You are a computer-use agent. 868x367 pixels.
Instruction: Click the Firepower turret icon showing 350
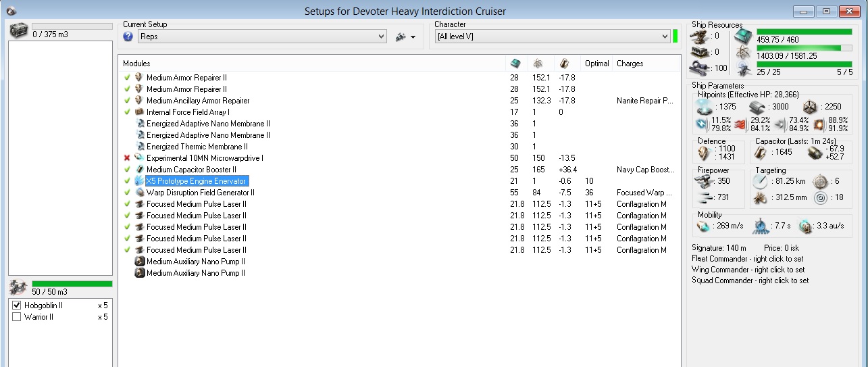point(705,181)
